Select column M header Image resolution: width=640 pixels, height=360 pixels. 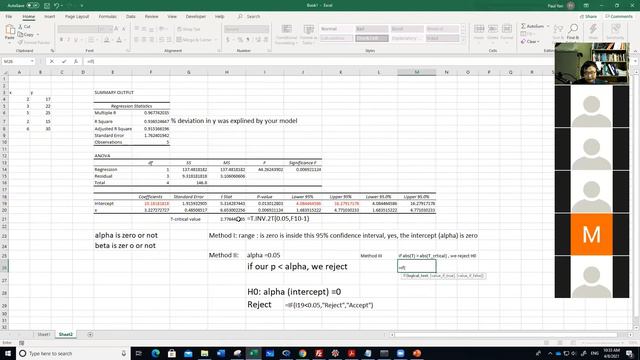pyautogui.click(x=416, y=72)
